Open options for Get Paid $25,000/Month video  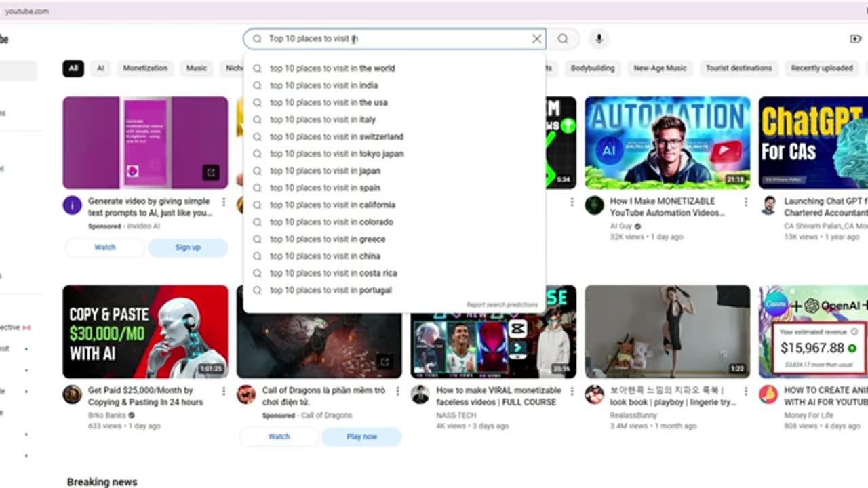224,391
